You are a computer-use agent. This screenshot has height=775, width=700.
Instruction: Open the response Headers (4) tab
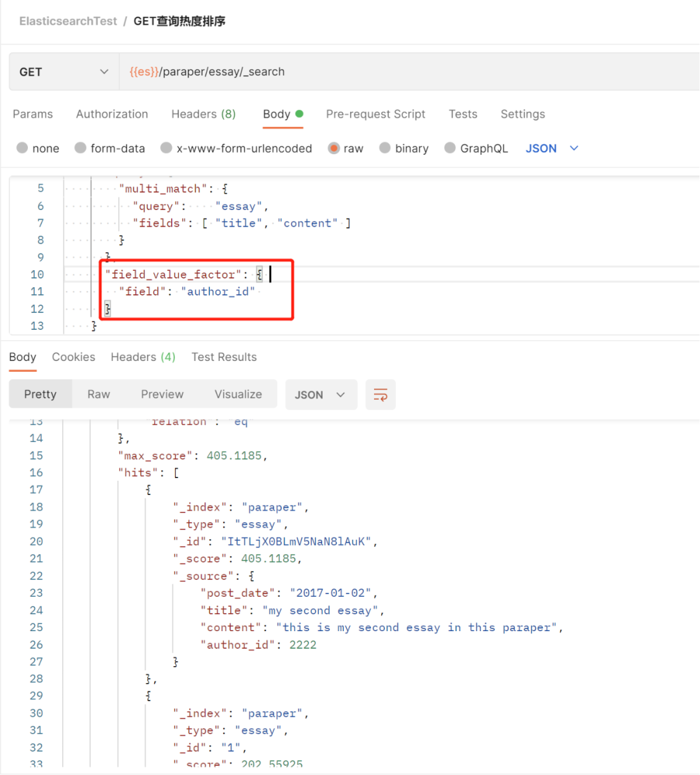point(143,357)
